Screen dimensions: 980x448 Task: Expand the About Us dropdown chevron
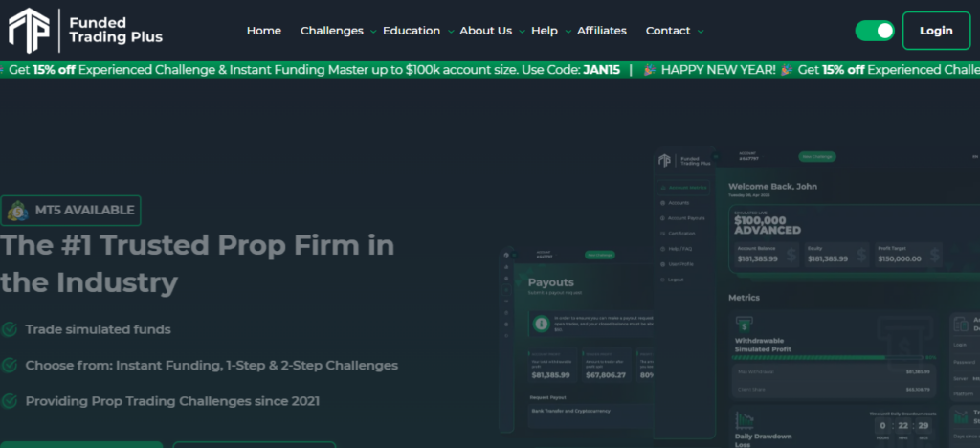522,32
